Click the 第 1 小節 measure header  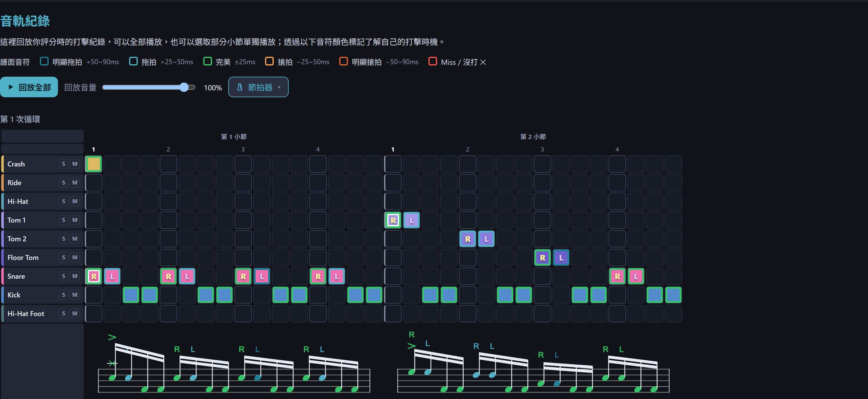click(234, 137)
